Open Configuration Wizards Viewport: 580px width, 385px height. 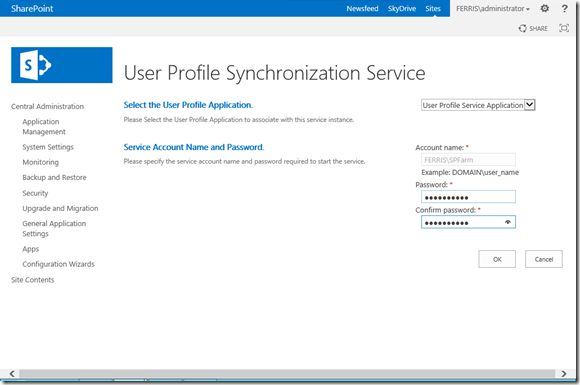(x=58, y=264)
